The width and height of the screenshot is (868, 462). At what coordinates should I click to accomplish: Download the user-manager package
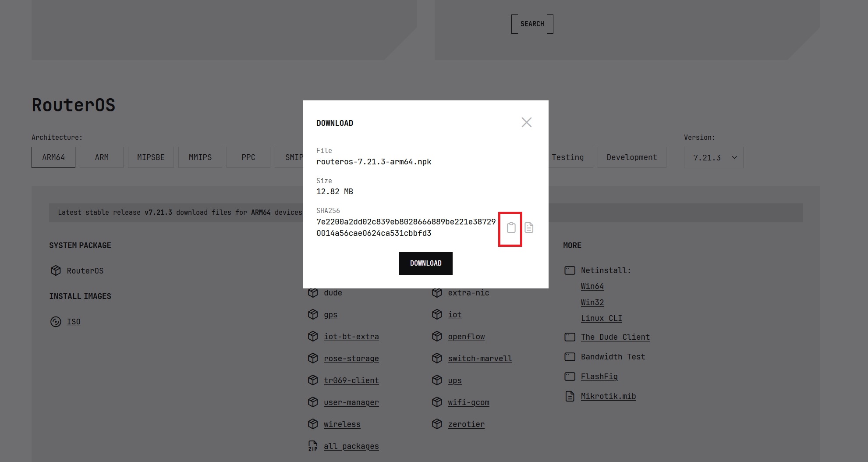[x=351, y=402]
